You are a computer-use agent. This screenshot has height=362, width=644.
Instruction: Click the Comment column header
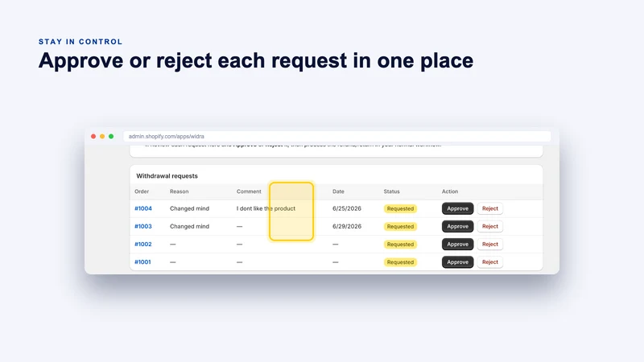(x=249, y=191)
